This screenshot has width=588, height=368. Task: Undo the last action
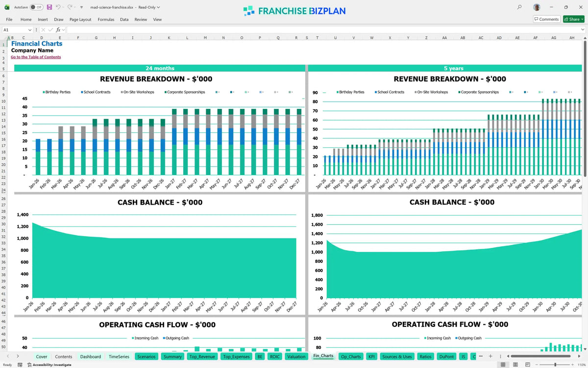(58, 7)
